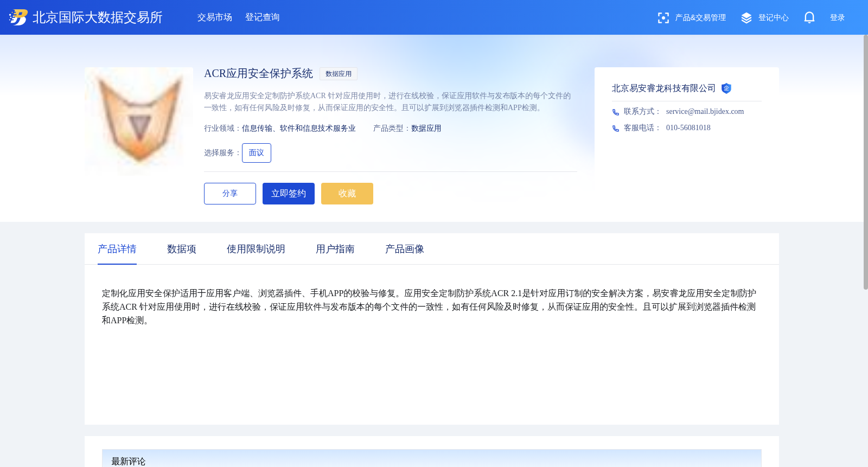Click the site title 北京国际大数据交易所
Viewport: 868px width, 467px height.
tap(98, 17)
